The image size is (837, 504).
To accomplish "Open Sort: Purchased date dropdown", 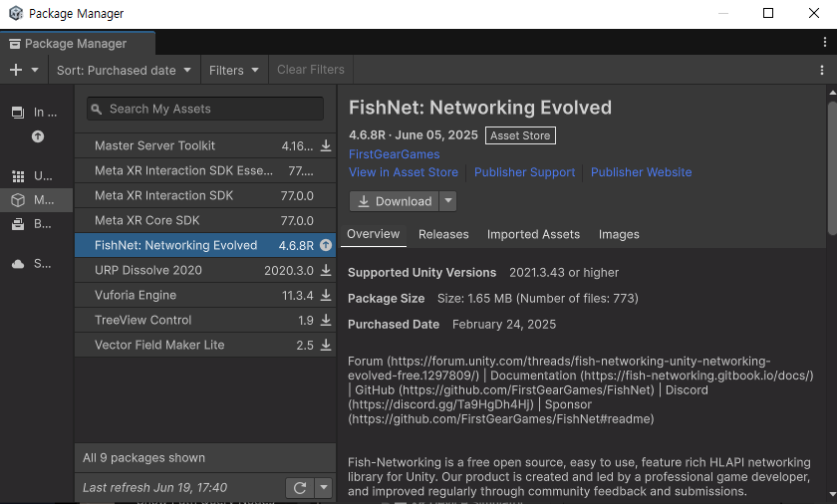I will [124, 70].
